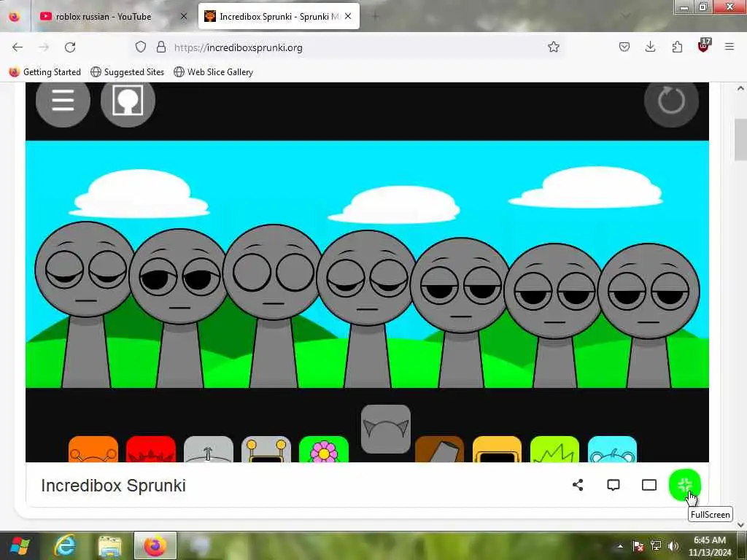The height and width of the screenshot is (560, 747).
Task: Click the sixth gray character from the left
Action: point(554,316)
